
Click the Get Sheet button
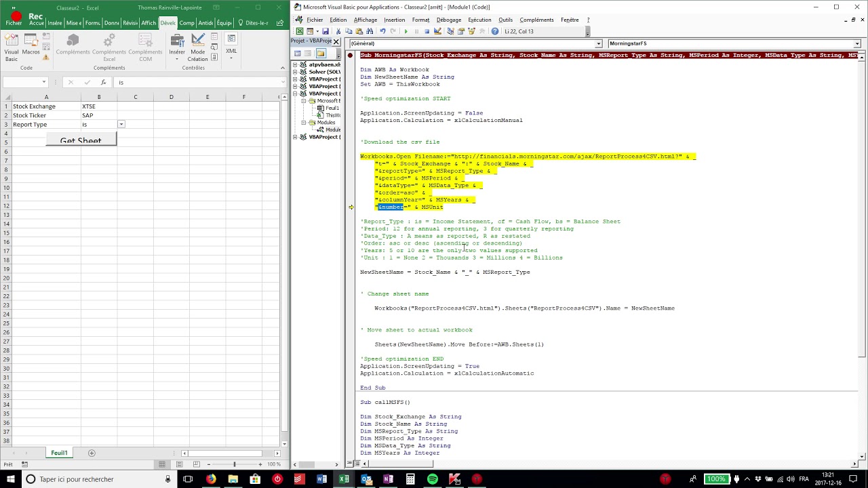(x=81, y=140)
